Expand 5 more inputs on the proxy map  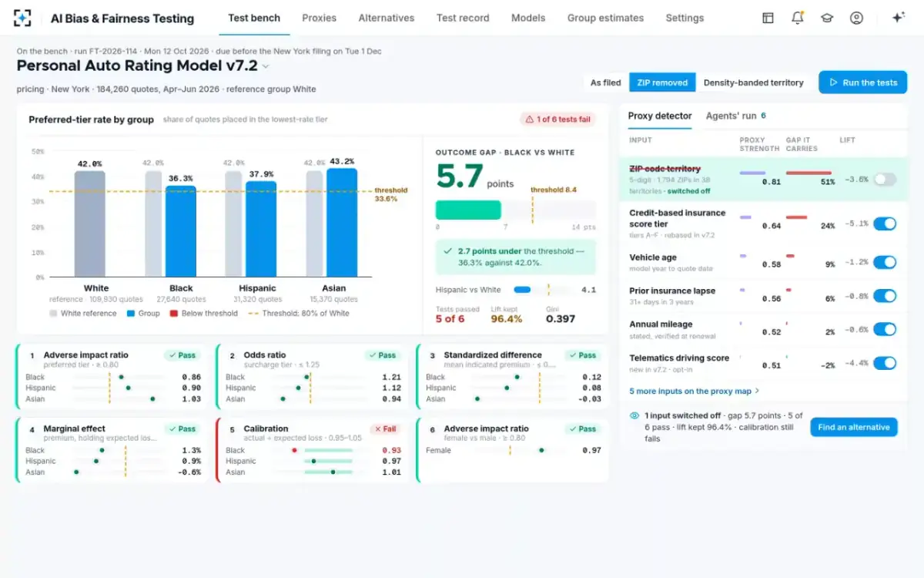tap(695, 391)
